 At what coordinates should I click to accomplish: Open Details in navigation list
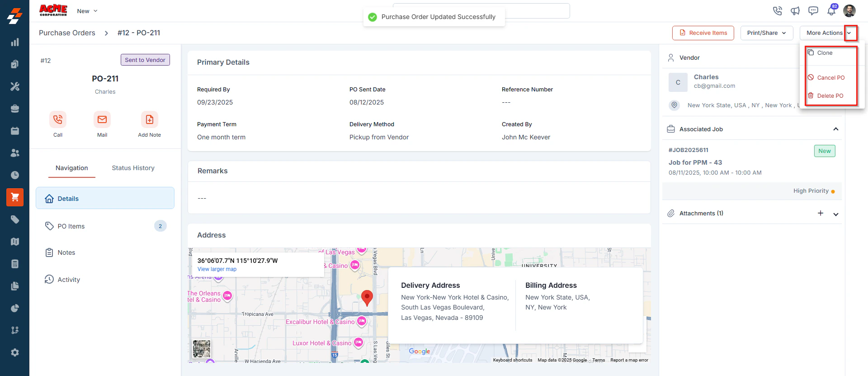(x=105, y=198)
